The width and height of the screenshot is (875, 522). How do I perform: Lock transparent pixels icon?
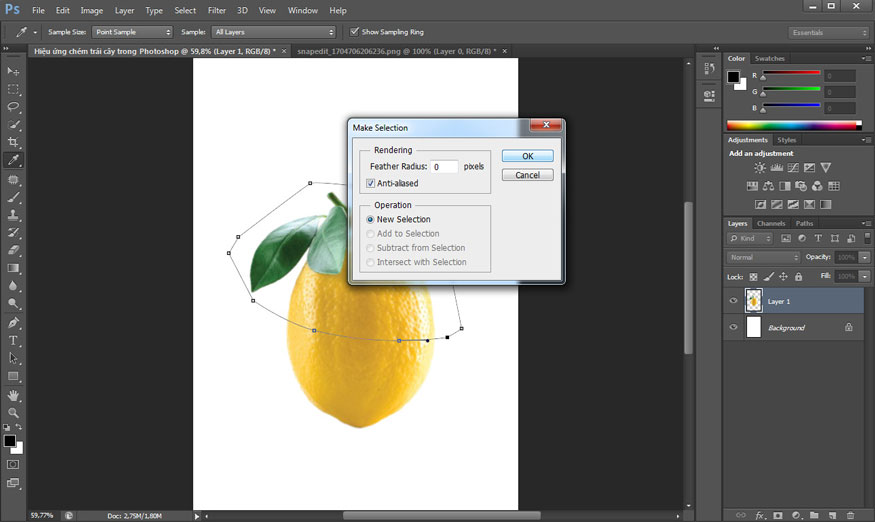753,276
